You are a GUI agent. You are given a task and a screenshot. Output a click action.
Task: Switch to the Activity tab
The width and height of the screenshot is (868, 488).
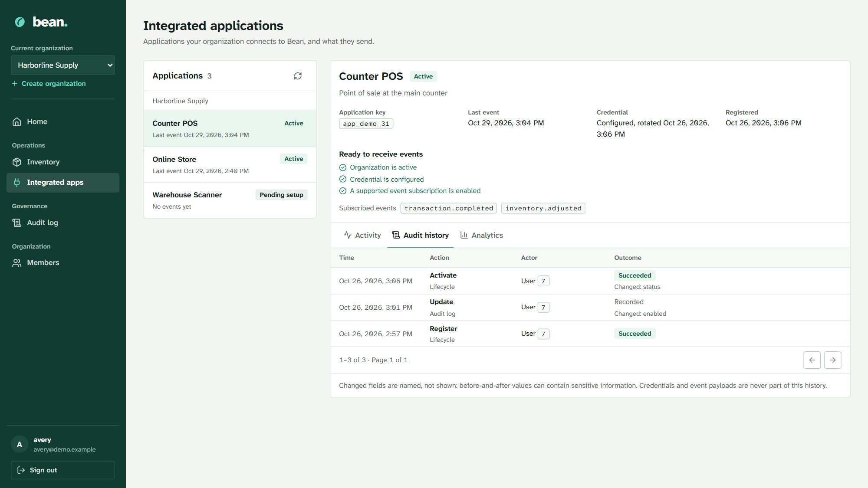coord(362,235)
